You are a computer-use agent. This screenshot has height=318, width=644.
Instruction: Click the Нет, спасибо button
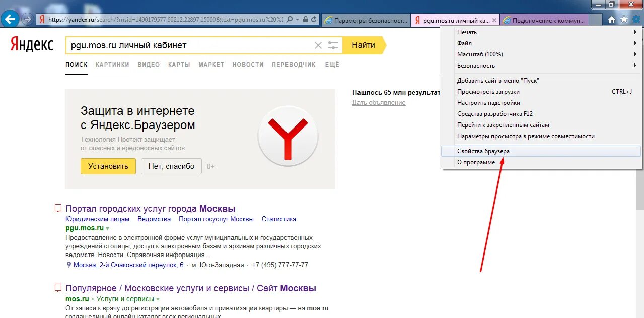(171, 166)
